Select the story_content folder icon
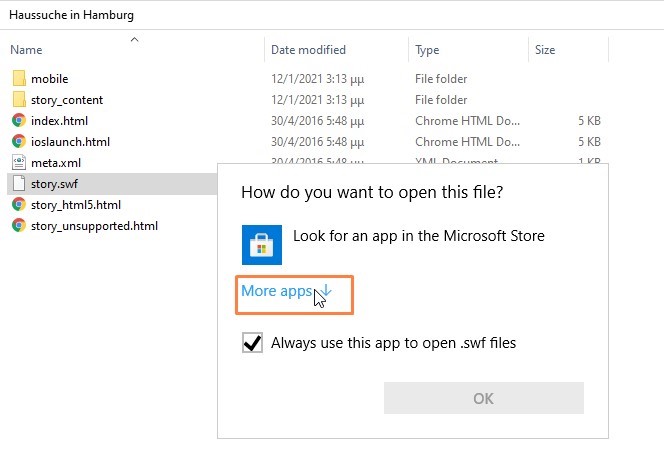This screenshot has height=470, width=664. (x=18, y=100)
